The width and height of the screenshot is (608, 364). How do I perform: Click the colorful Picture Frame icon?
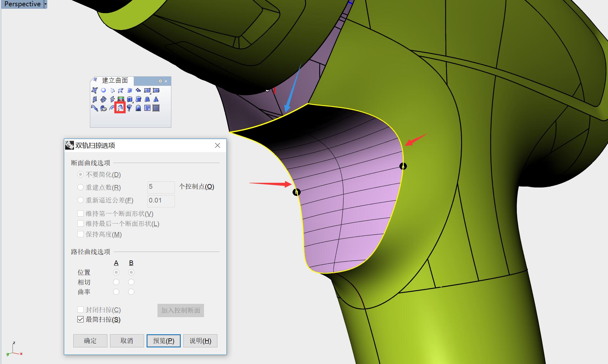pyautogui.click(x=121, y=99)
